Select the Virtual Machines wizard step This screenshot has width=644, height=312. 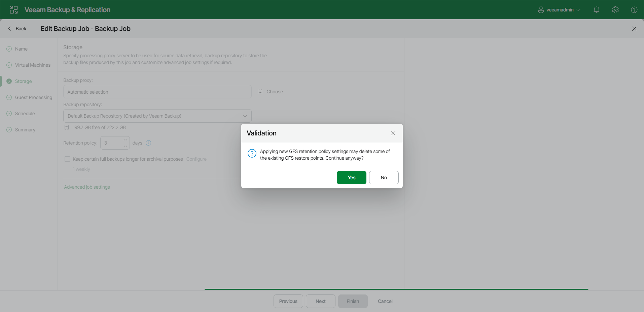29,65
